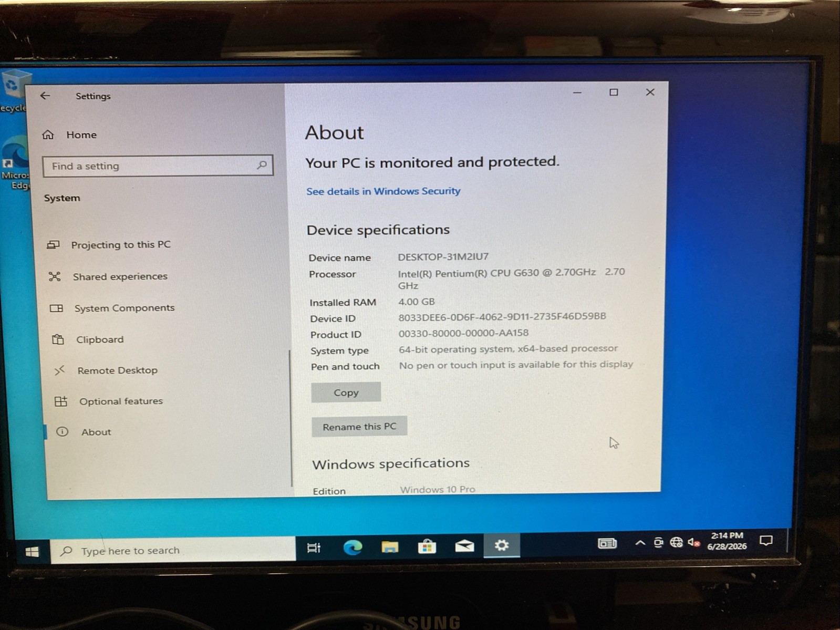The height and width of the screenshot is (630, 840).
Task: Open Task View from taskbar
Action: 314,548
